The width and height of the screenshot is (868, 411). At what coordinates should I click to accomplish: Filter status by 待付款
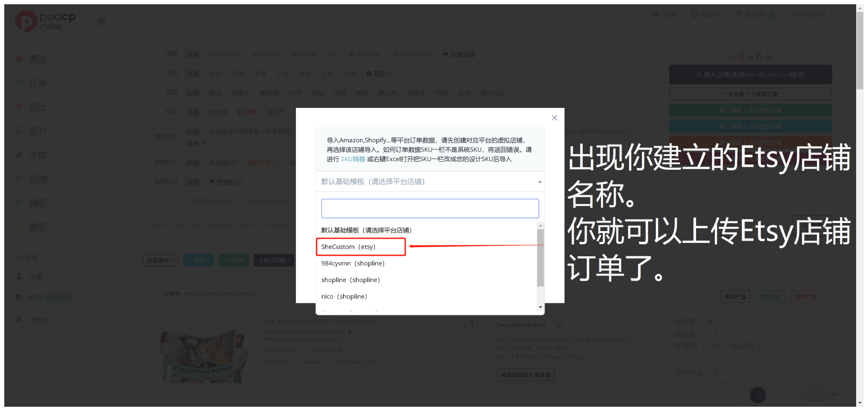click(x=218, y=112)
